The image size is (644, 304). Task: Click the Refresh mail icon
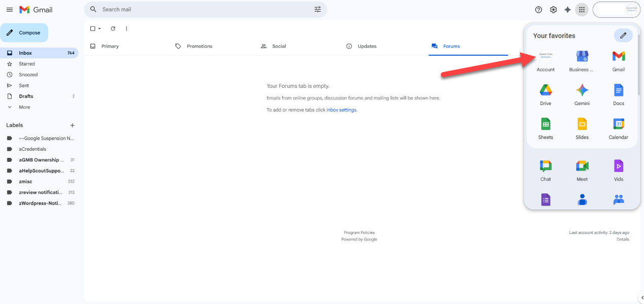tap(113, 29)
